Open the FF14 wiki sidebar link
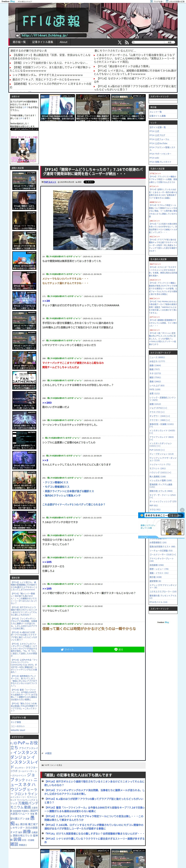Image resolution: width=186 pixels, height=868 pixels. [x=154, y=158]
